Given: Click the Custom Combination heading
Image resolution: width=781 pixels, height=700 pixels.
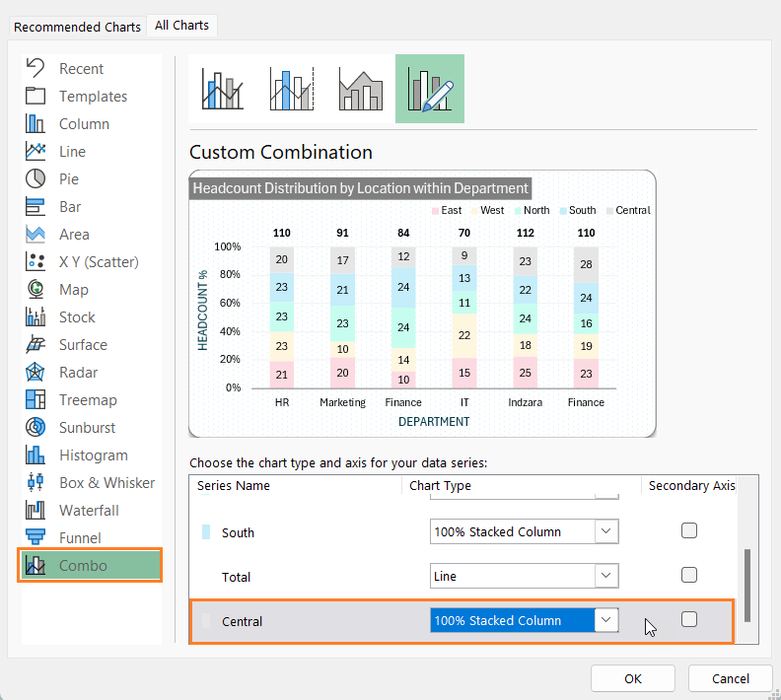Looking at the screenshot, I should pos(281,152).
